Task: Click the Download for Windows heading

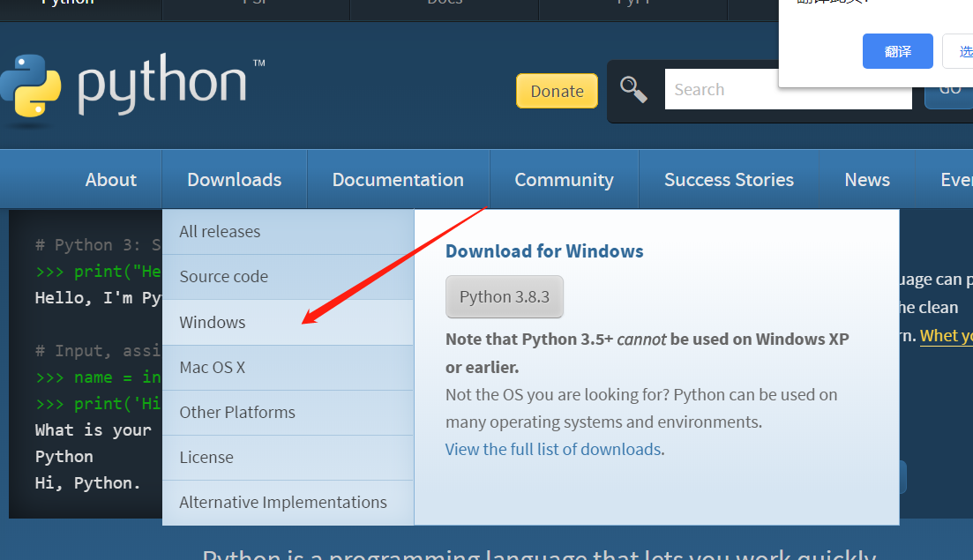Action: point(544,251)
